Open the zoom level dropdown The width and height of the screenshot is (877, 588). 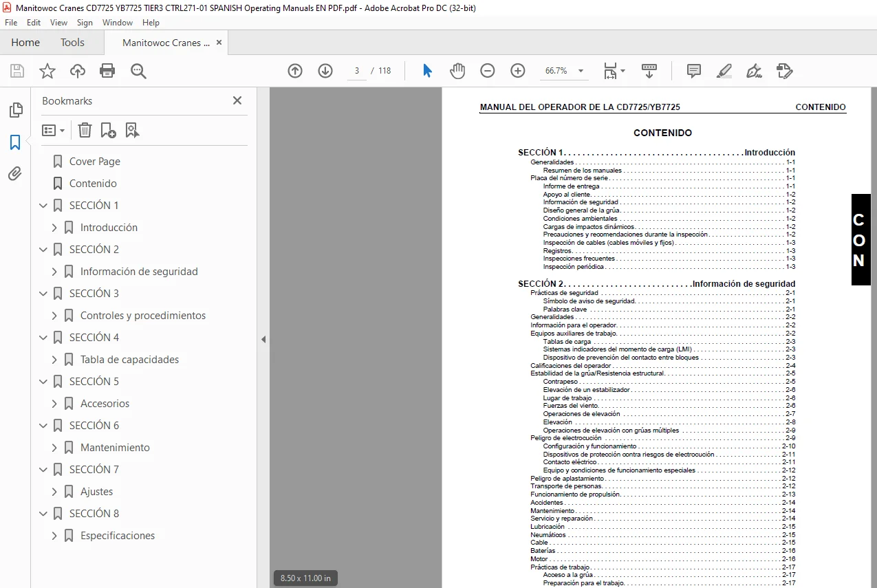point(581,71)
